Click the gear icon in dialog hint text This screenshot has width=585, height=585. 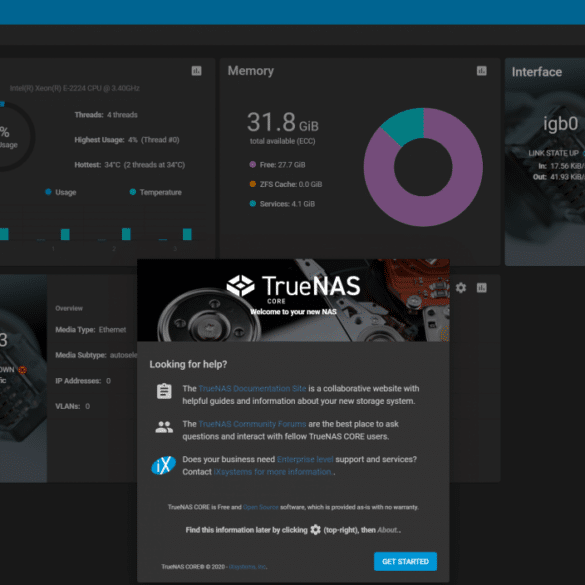[316, 530]
